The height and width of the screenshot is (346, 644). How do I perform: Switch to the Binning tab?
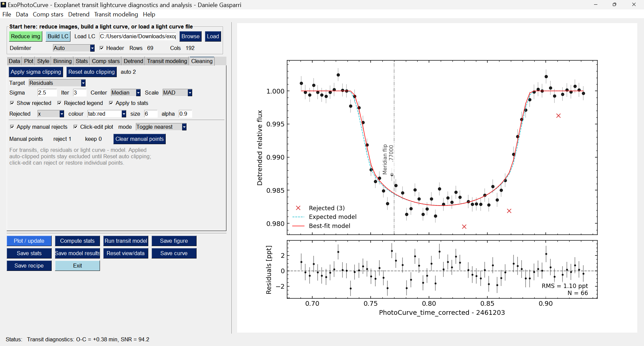(x=62, y=61)
